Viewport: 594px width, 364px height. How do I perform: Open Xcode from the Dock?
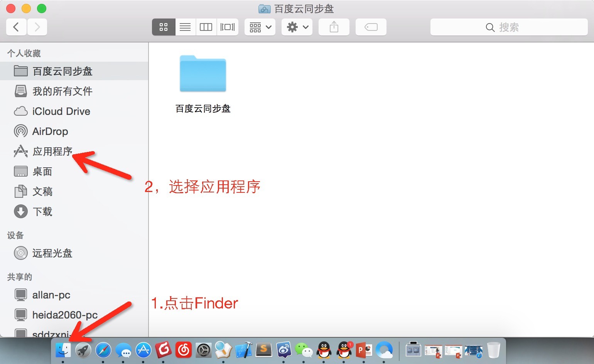[244, 350]
